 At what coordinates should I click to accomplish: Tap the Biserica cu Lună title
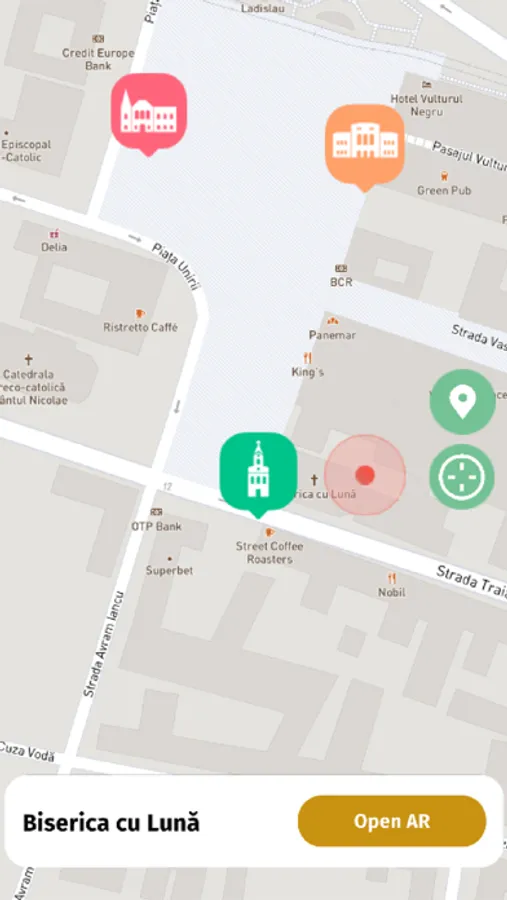(x=111, y=823)
